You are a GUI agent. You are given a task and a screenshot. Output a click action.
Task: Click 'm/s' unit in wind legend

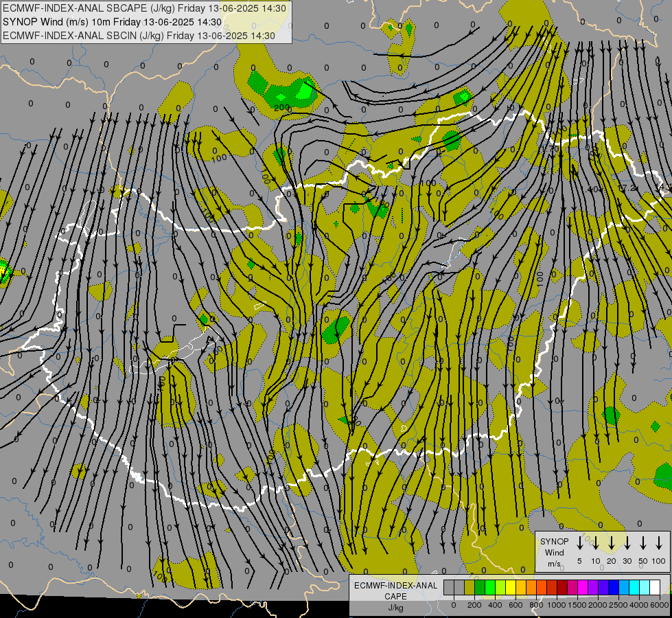click(554, 564)
